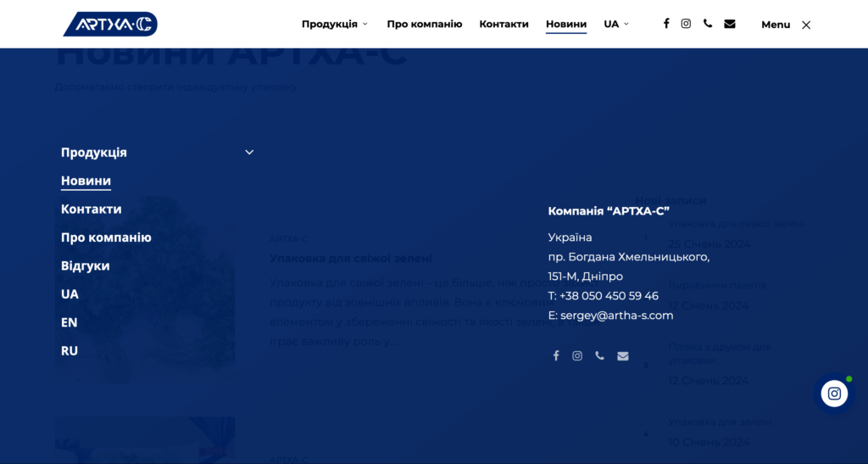868x464 pixels.
Task: Click the Menu label in header
Action: click(776, 25)
